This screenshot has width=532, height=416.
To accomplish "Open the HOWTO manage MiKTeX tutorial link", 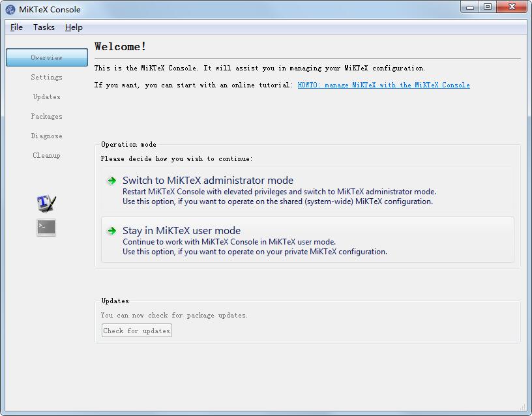I will click(383, 85).
